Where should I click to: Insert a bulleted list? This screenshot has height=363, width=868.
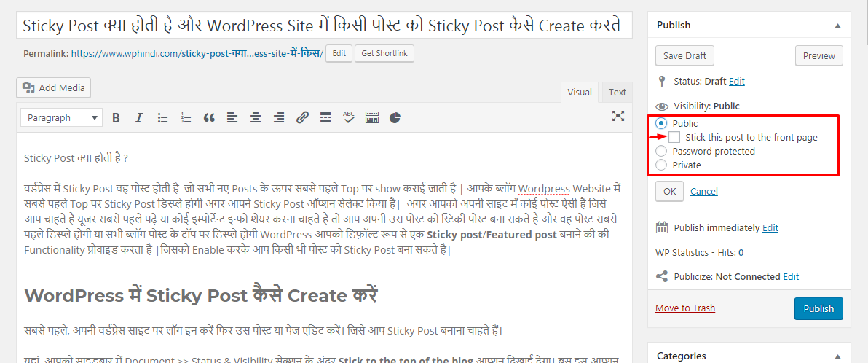coord(163,117)
